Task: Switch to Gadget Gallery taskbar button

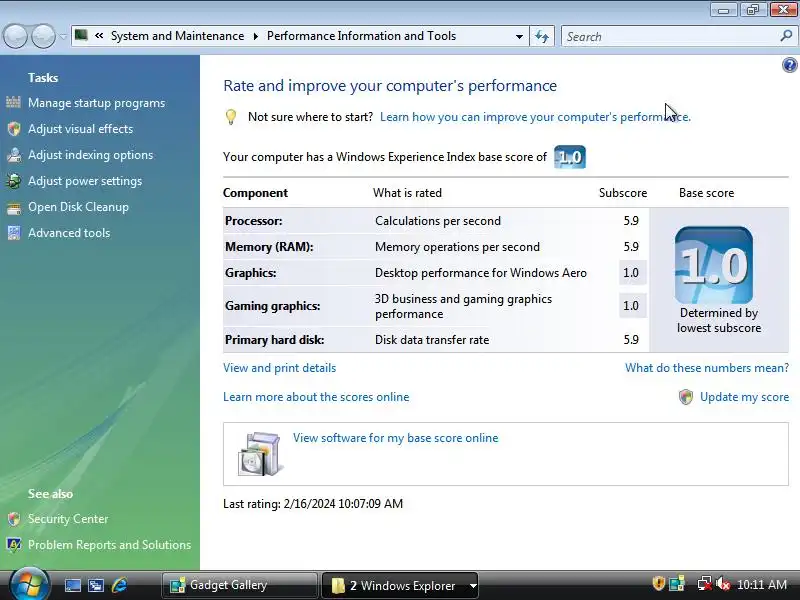Action: pyautogui.click(x=239, y=585)
